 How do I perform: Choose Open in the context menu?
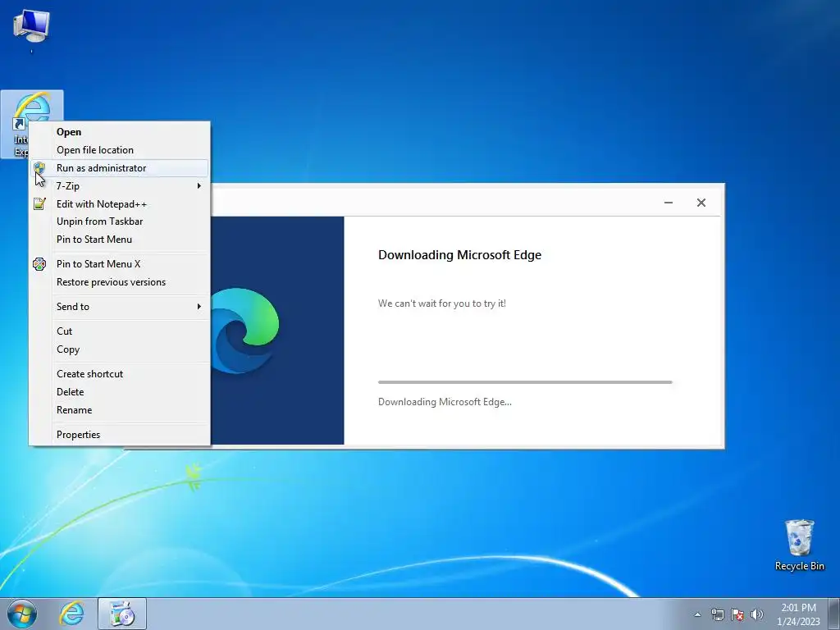tap(120, 132)
